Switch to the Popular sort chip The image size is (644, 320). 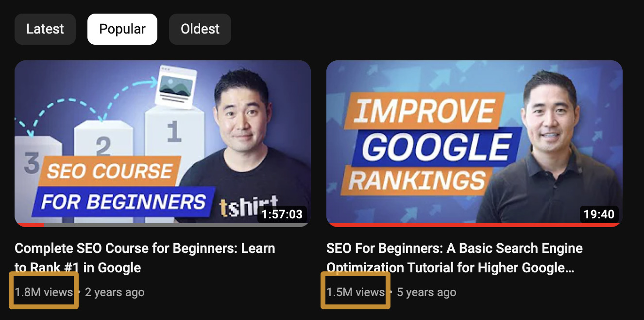point(122,29)
